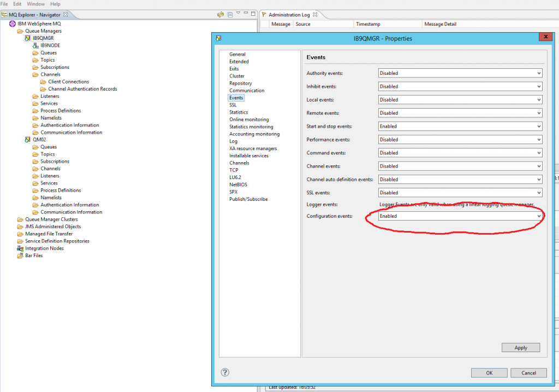This screenshot has width=559, height=392.
Task: Select the Publish/Subscribe properties page
Action: pyautogui.click(x=248, y=199)
